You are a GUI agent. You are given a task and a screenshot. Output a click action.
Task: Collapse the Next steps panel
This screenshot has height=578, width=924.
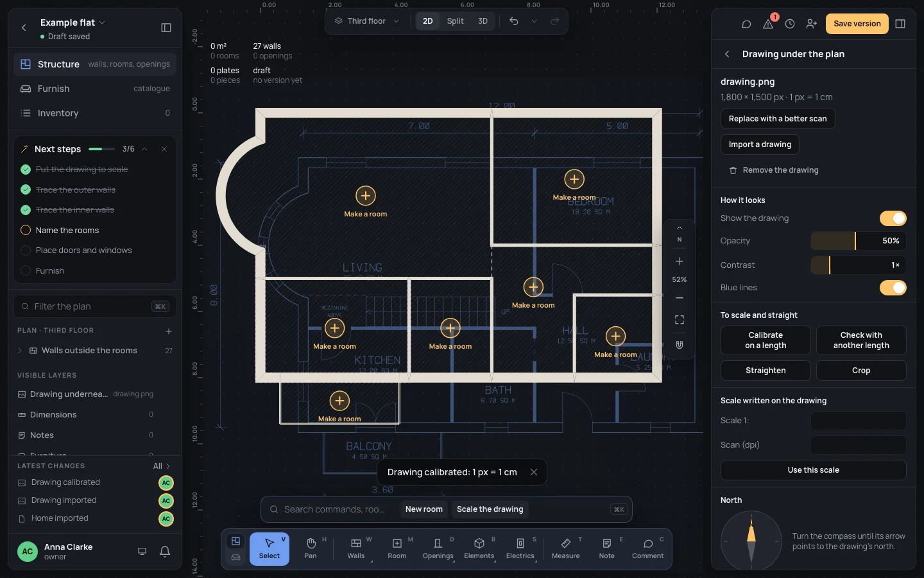coord(144,149)
